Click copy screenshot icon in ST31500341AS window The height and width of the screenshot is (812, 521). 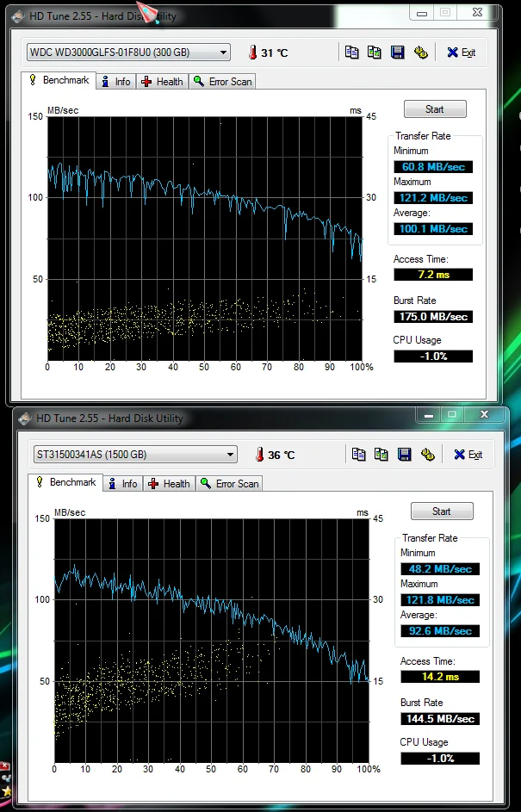pyautogui.click(x=381, y=454)
